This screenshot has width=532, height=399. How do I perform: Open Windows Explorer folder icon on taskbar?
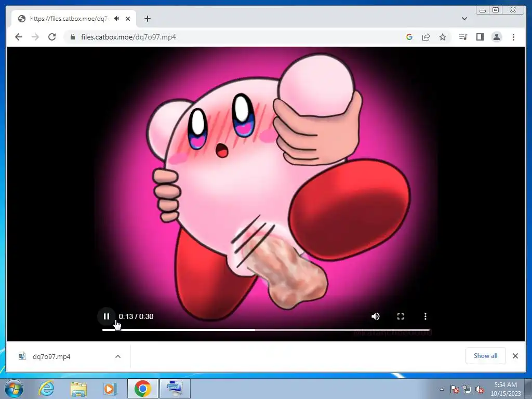78,389
